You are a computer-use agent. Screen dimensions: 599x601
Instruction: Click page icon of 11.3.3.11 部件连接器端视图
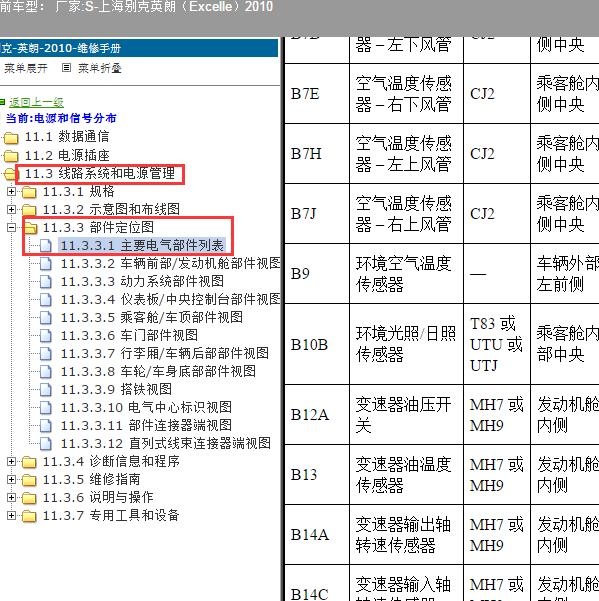click(46, 426)
